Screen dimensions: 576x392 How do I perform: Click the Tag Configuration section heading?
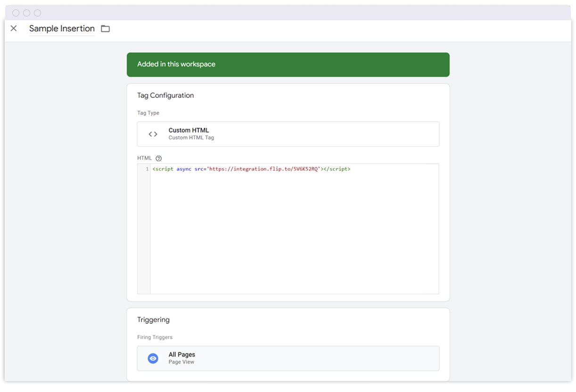pyautogui.click(x=165, y=95)
